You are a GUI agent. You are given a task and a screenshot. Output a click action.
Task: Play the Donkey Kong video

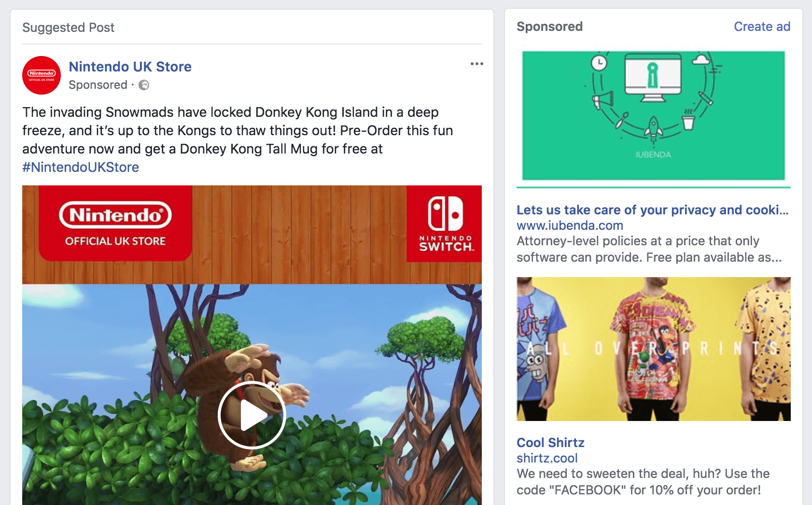coord(252,415)
